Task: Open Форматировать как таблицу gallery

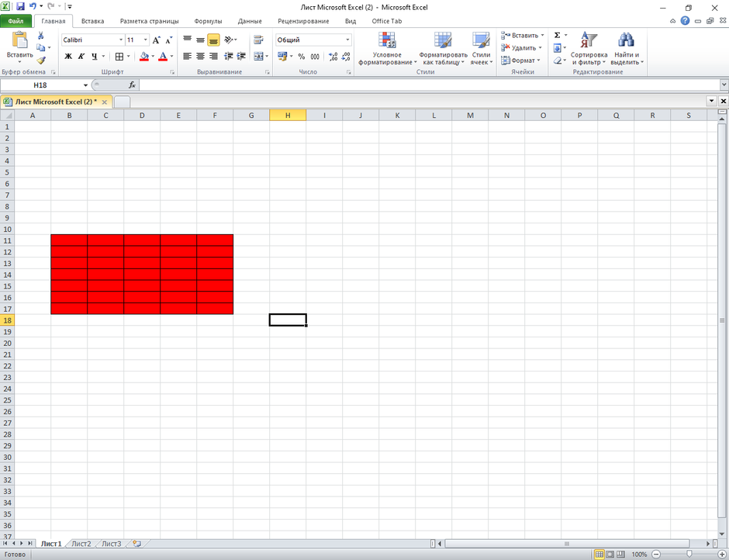Action: point(443,48)
